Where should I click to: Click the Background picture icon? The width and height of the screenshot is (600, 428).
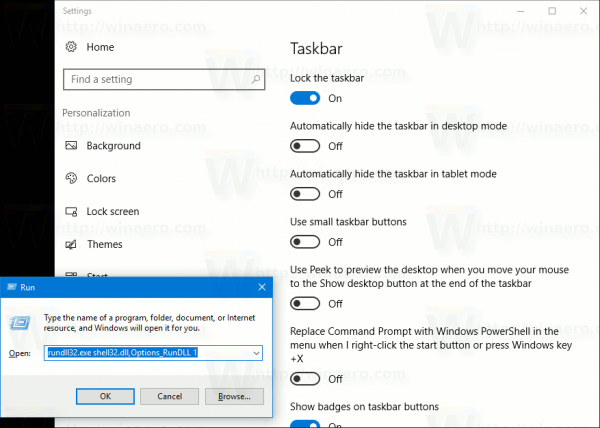pyautogui.click(x=71, y=145)
